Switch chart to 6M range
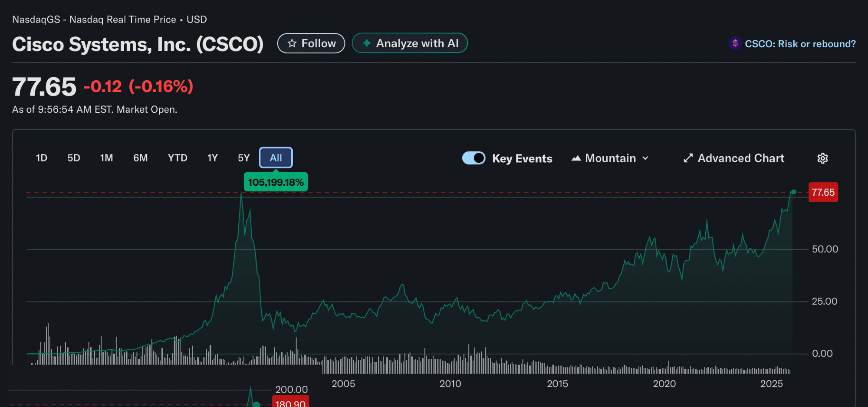This screenshot has width=868, height=407. [140, 158]
